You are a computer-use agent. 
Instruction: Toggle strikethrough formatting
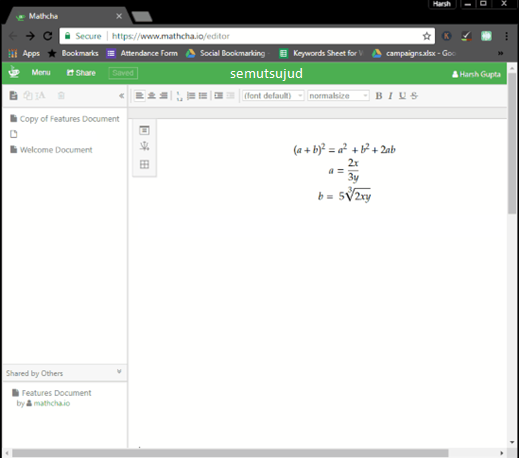tap(414, 96)
